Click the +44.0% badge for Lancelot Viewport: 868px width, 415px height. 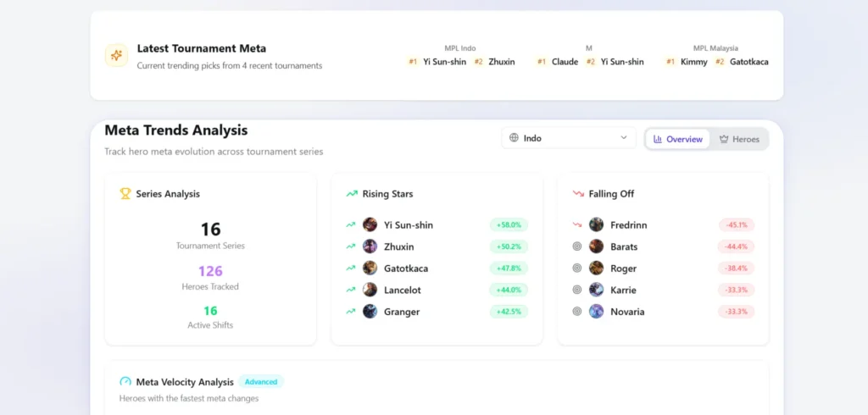tap(509, 290)
